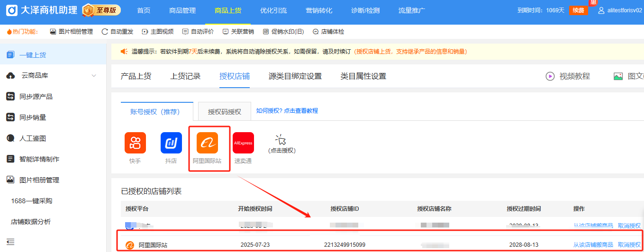Viewport: 644px width, 252px height.
Task: Open 店铺体检 in hot functions bar
Action: pos(328,32)
